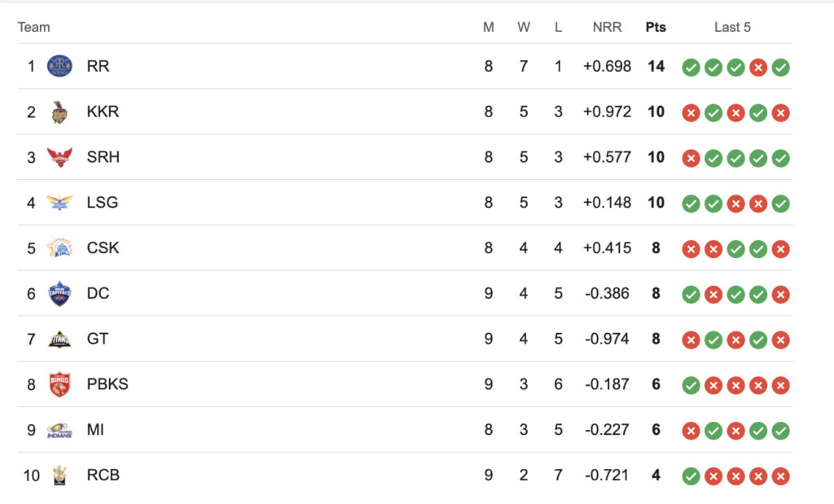Click the PBKS team name

point(108,384)
